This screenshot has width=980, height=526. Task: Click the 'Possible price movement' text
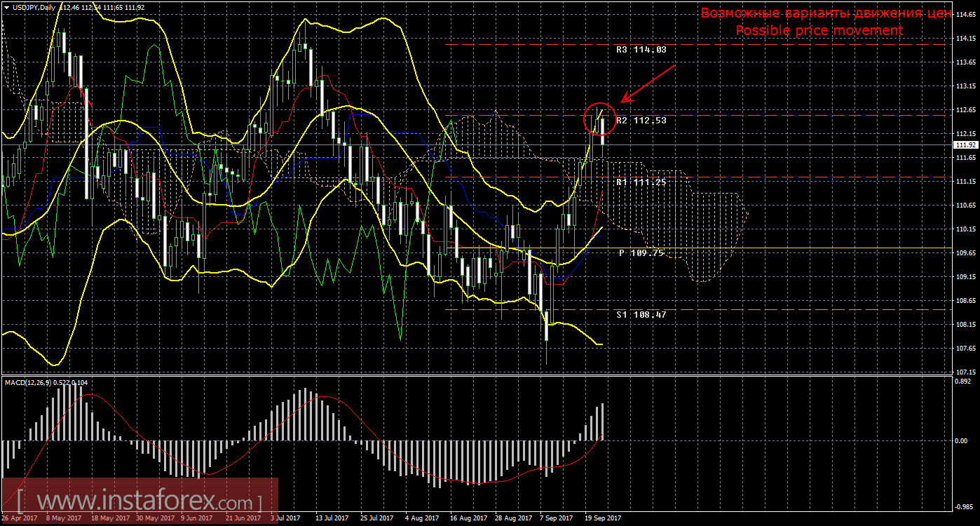pos(819,31)
